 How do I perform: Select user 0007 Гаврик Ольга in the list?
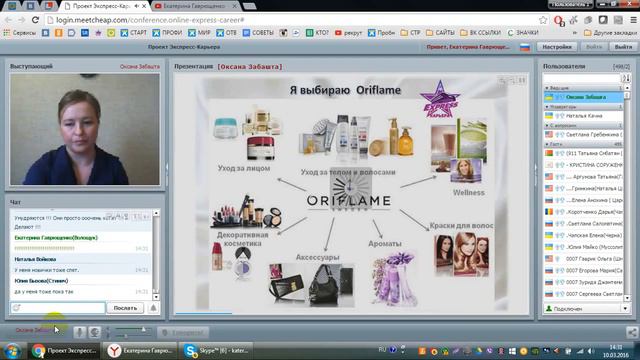click(583, 259)
